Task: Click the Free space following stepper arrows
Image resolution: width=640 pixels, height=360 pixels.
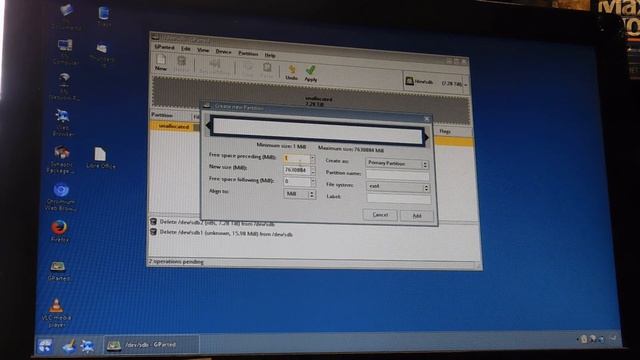Action: point(313,182)
